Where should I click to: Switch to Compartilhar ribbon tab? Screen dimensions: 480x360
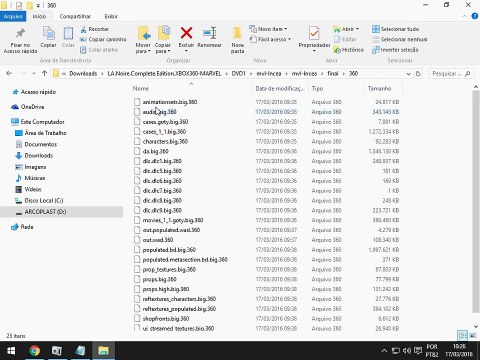click(75, 16)
